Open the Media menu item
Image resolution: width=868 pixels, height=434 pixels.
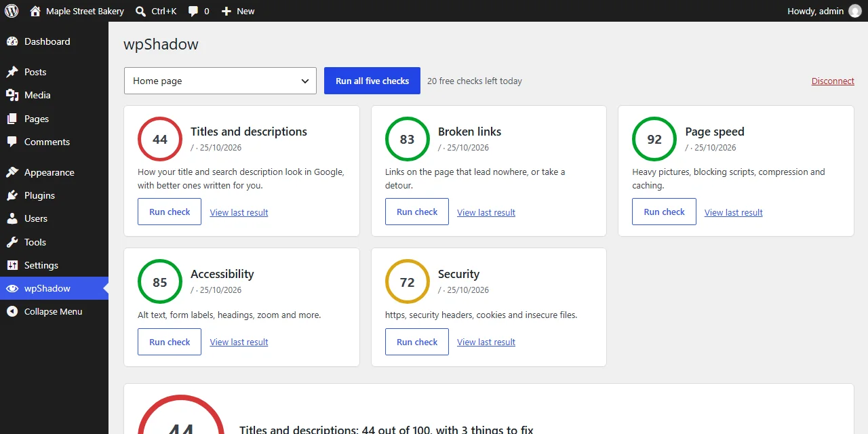(x=54, y=95)
